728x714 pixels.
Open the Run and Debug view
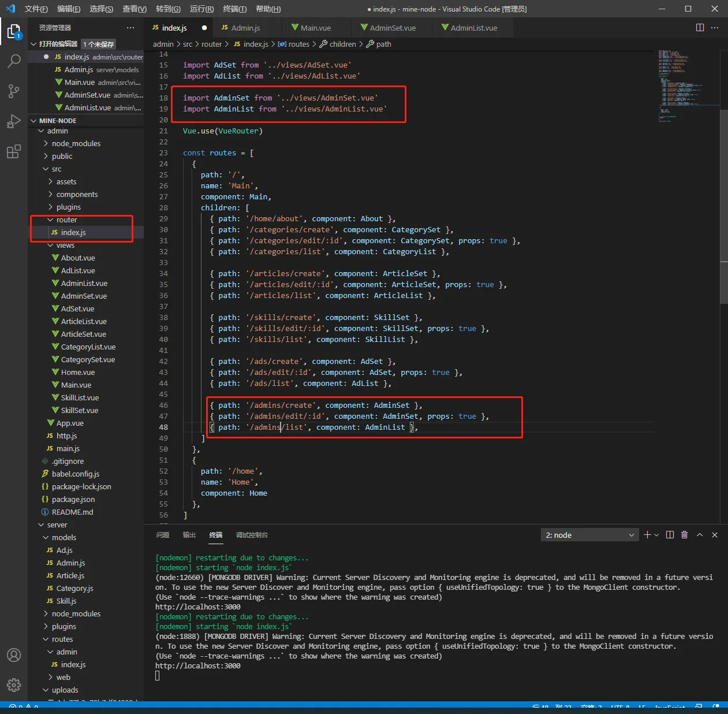tap(14, 122)
